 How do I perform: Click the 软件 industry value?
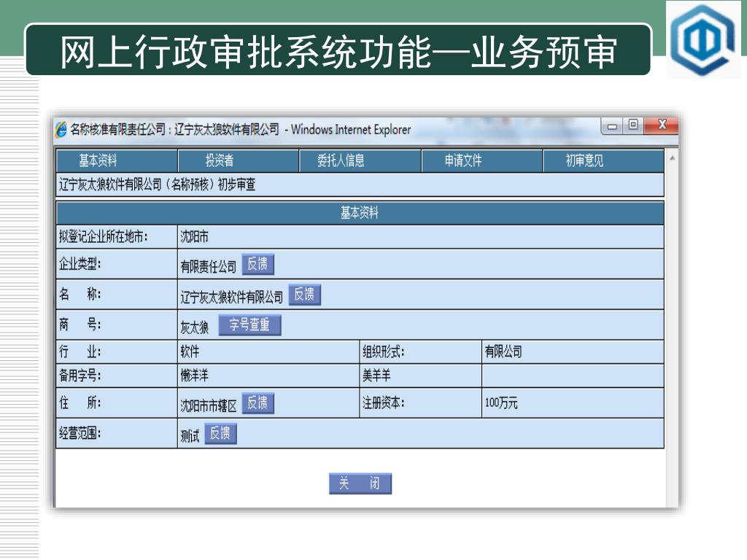point(190,352)
